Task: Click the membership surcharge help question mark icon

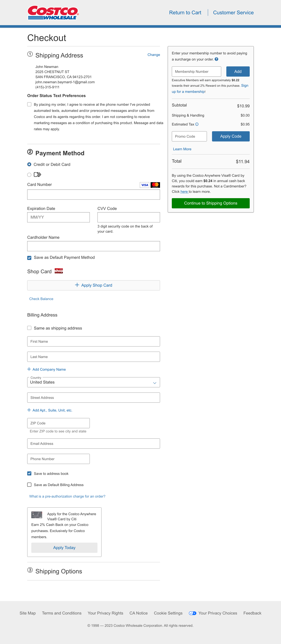Action: [x=217, y=59]
